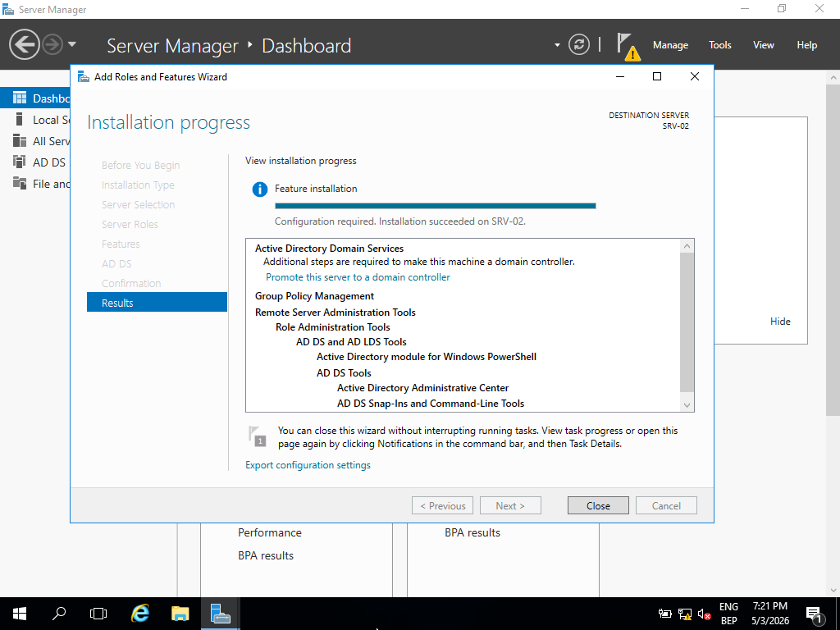
Task: Select Dashboard in the left navigation
Action: [x=34, y=98]
